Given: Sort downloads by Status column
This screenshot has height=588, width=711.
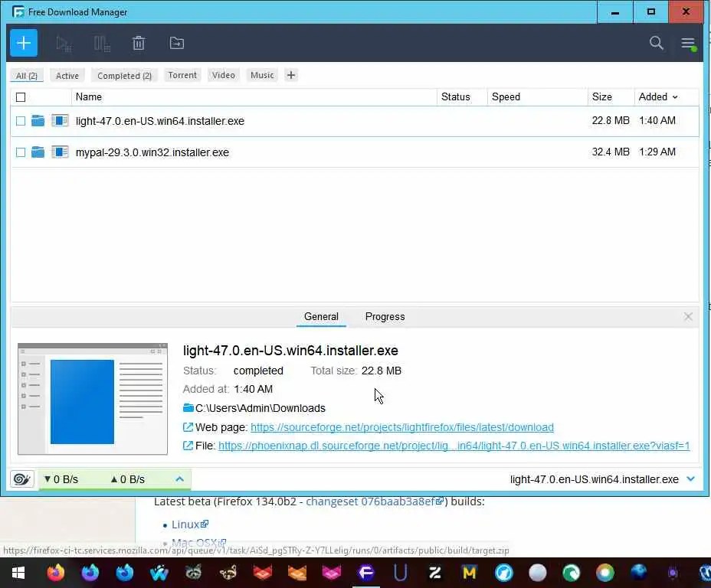Looking at the screenshot, I should pyautogui.click(x=456, y=97).
